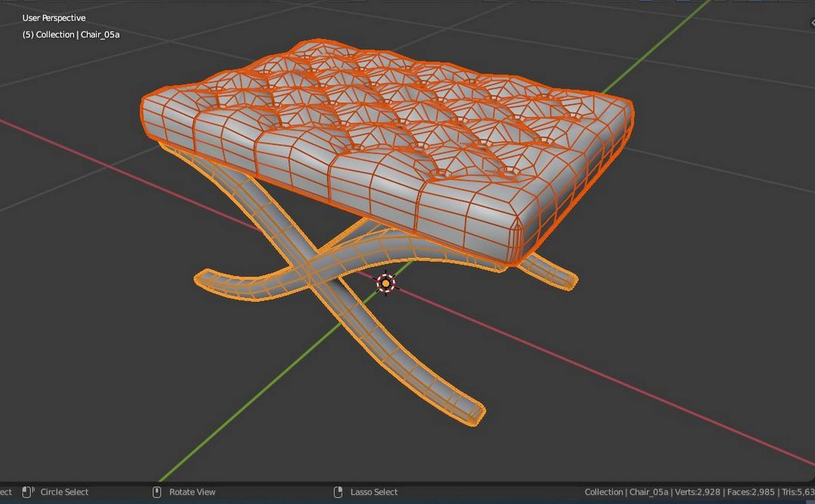Click the mouse icon beside Rotate View
This screenshot has width=815, height=504.
[157, 492]
